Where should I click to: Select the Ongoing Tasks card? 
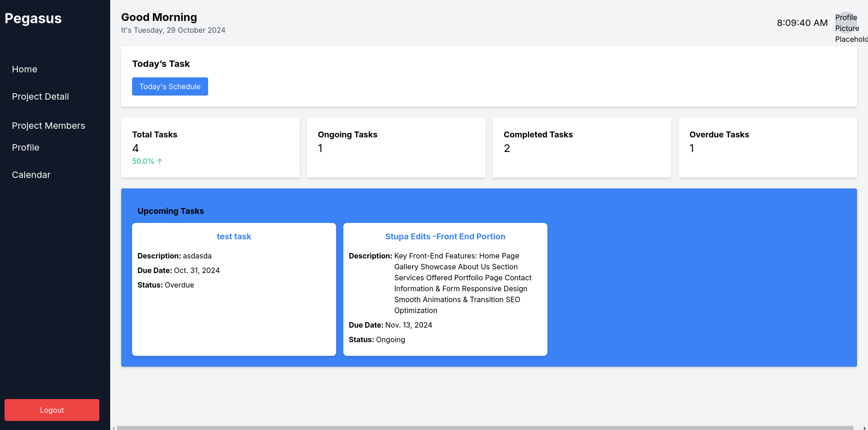(x=396, y=147)
